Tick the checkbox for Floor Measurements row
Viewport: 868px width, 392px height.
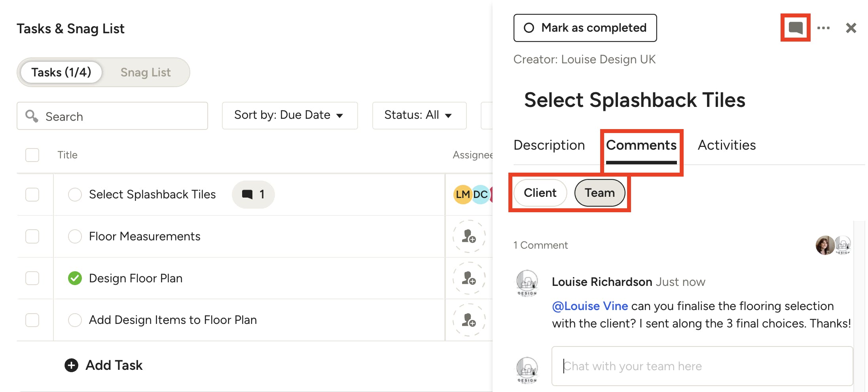[32, 236]
